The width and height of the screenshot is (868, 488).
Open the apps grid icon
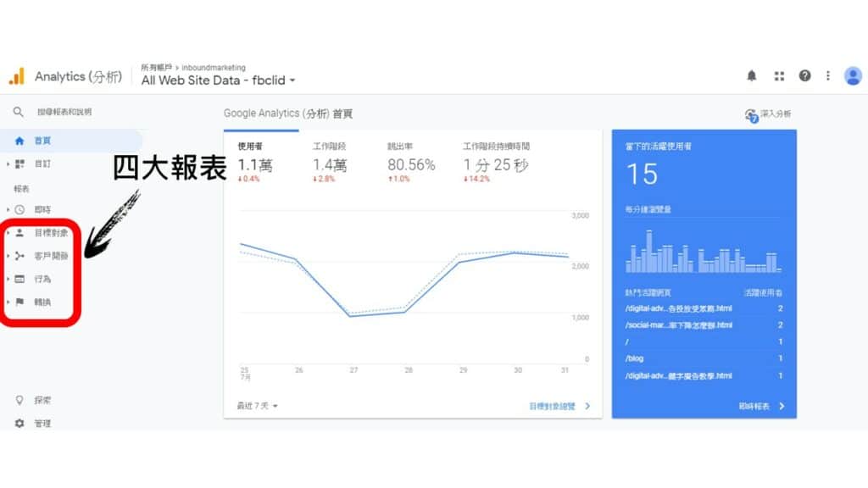[779, 76]
